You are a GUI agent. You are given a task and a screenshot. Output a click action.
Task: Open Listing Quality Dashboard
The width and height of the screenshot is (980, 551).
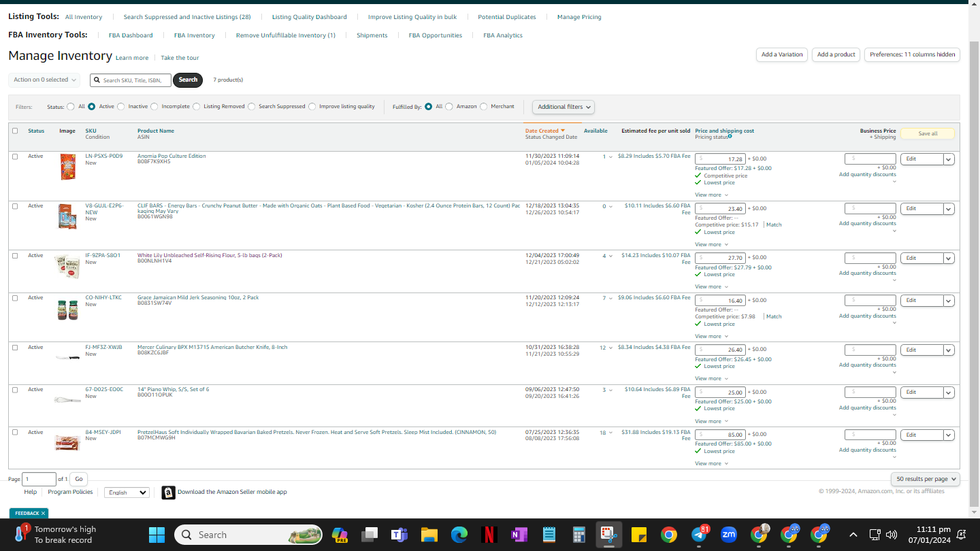[x=309, y=17]
